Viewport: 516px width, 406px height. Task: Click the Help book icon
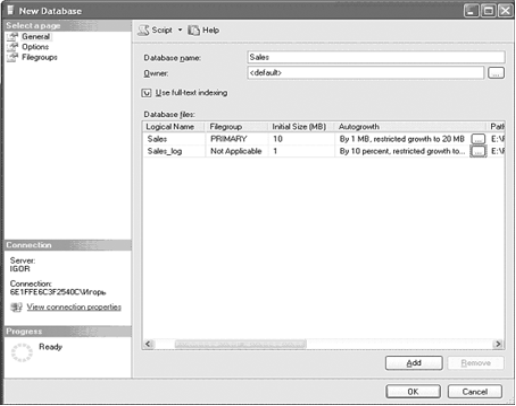point(194,30)
